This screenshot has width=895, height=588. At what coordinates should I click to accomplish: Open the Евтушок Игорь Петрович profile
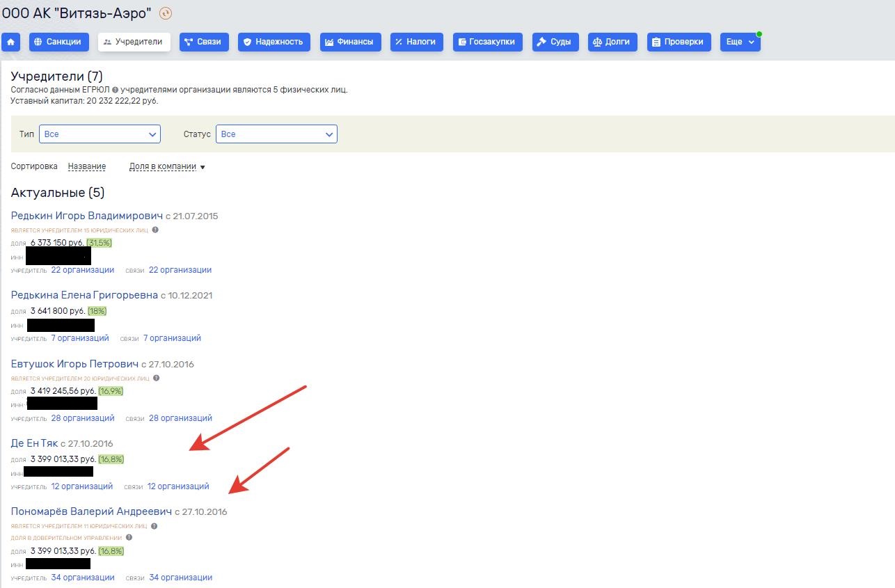(75, 364)
